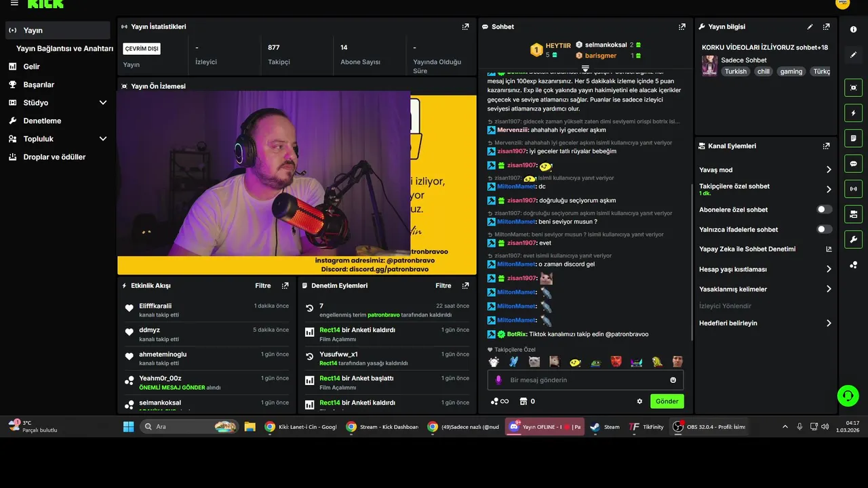Toggle the channel actions icon in right sidebar
Viewport: 868px width, 488px height.
pyautogui.click(x=853, y=214)
